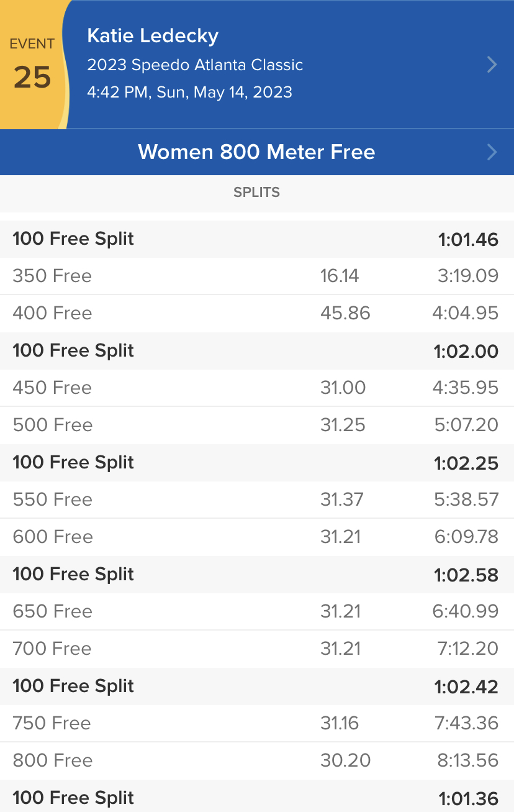Tap the 450 Free split row

coord(257,388)
